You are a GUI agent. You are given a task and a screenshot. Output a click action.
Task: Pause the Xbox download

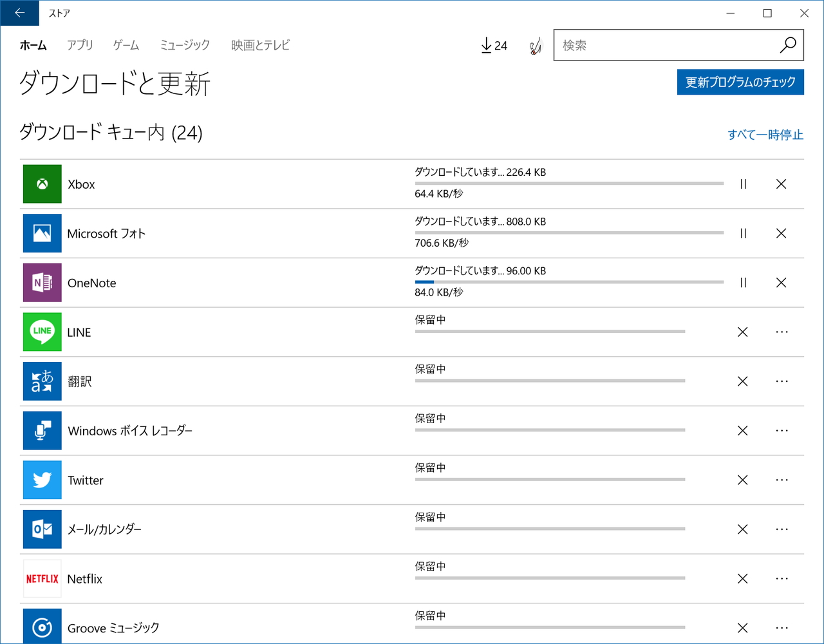pos(743,184)
